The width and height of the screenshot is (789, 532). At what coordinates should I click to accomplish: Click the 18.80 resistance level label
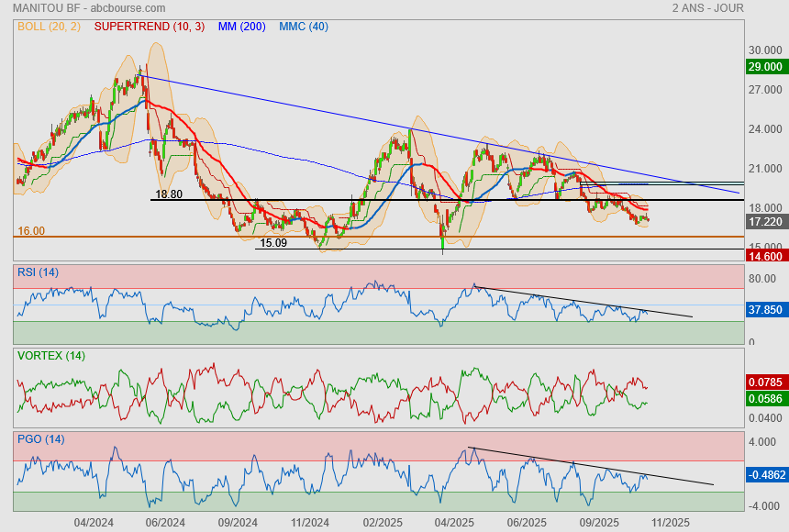click(169, 194)
